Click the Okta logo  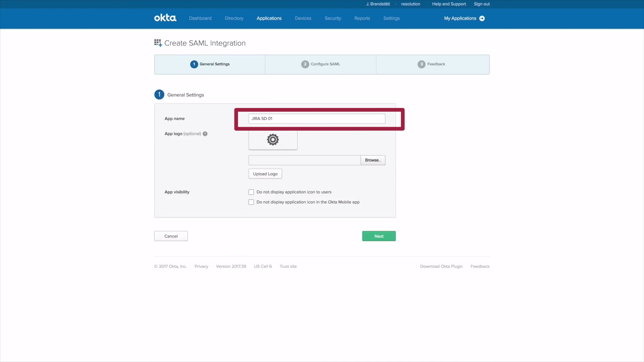click(165, 18)
